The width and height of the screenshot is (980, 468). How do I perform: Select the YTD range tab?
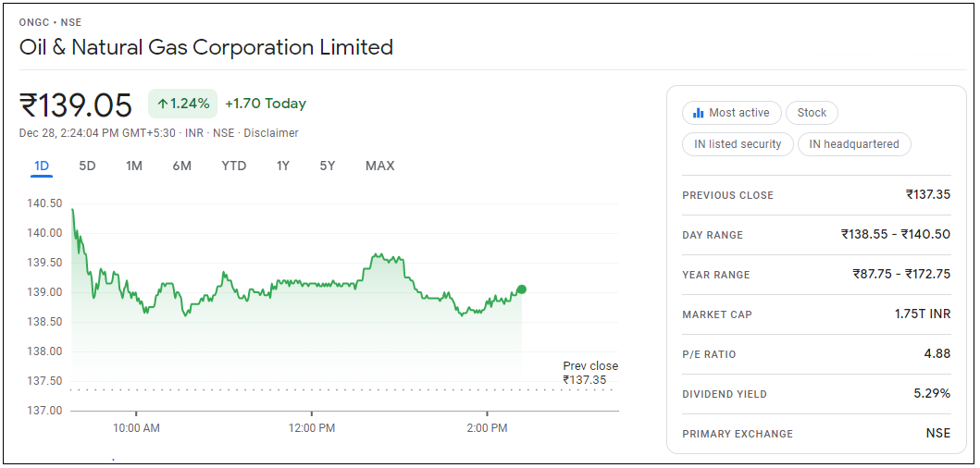click(x=234, y=166)
